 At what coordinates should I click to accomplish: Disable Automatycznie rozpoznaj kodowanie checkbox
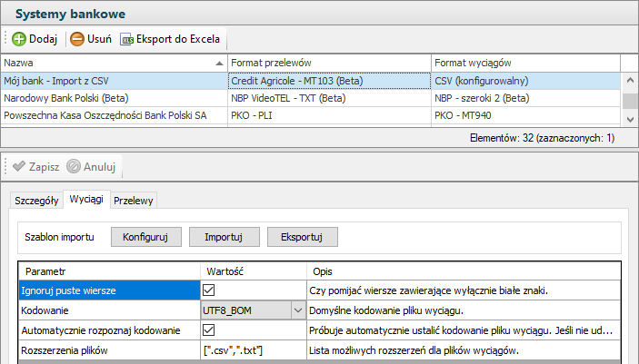(x=209, y=330)
